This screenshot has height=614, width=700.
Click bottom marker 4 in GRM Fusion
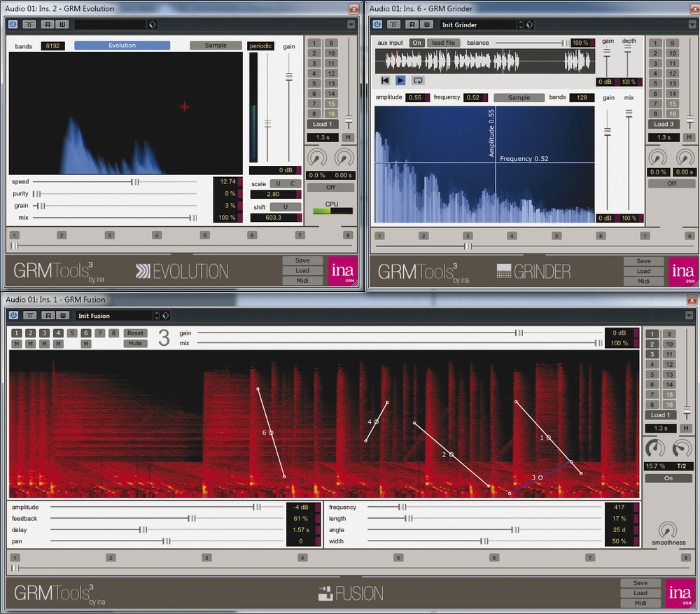pyautogui.click(x=302, y=557)
